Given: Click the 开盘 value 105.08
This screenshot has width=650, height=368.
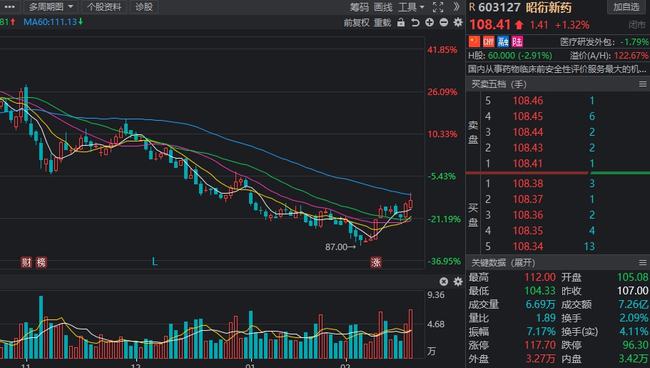Looking at the screenshot, I should tap(633, 277).
